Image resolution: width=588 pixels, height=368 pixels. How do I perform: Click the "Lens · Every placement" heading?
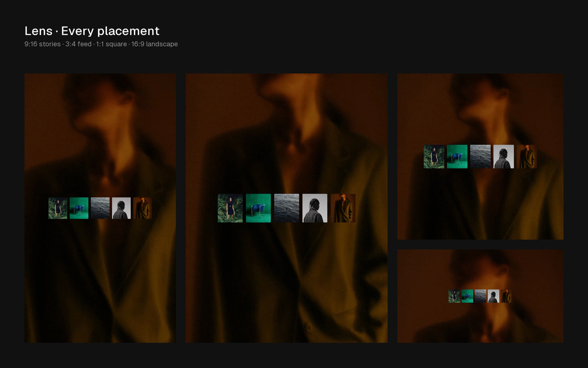point(92,31)
